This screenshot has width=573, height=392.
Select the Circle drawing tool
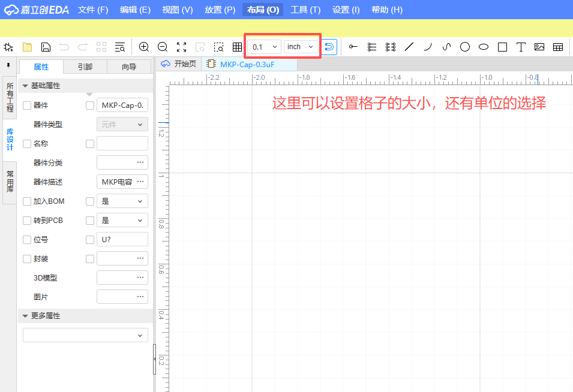point(464,46)
